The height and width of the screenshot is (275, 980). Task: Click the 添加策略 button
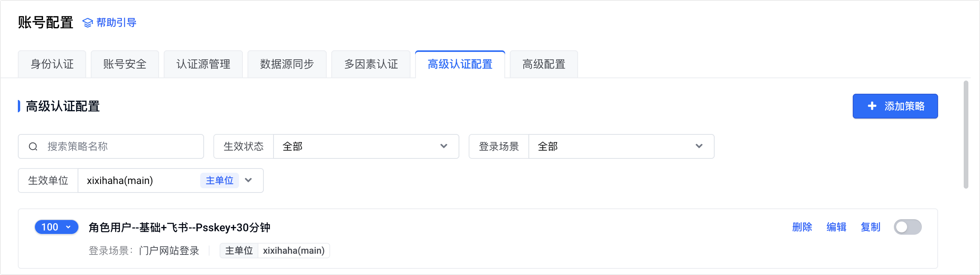895,106
